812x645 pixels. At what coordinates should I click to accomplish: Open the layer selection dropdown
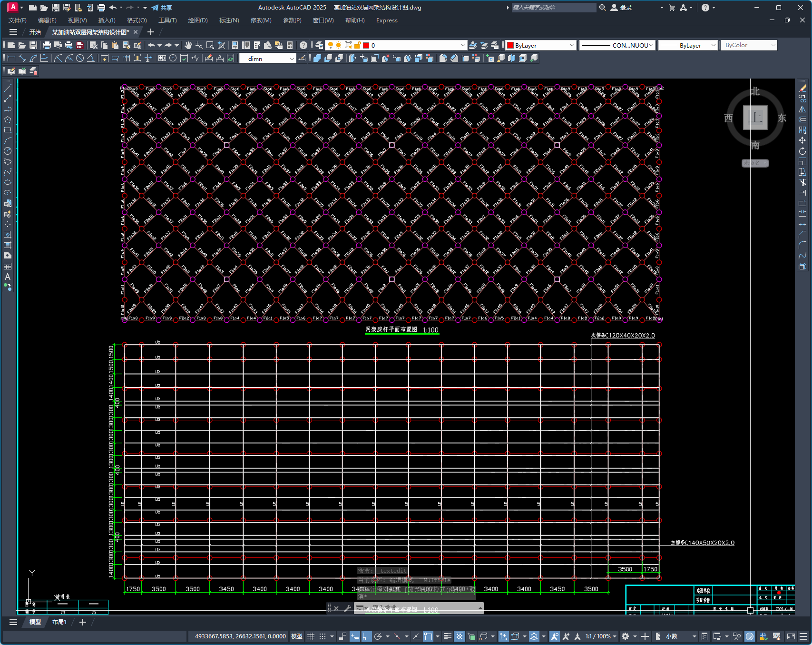[463, 45]
